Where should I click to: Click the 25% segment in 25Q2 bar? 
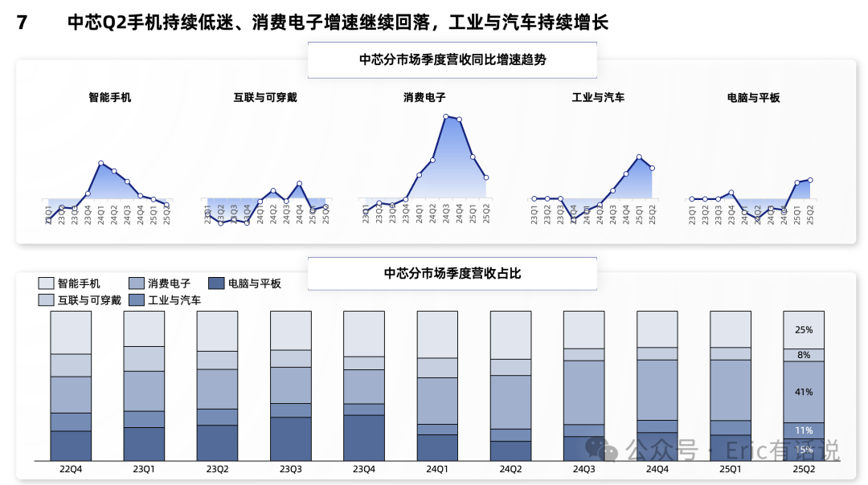(x=804, y=329)
